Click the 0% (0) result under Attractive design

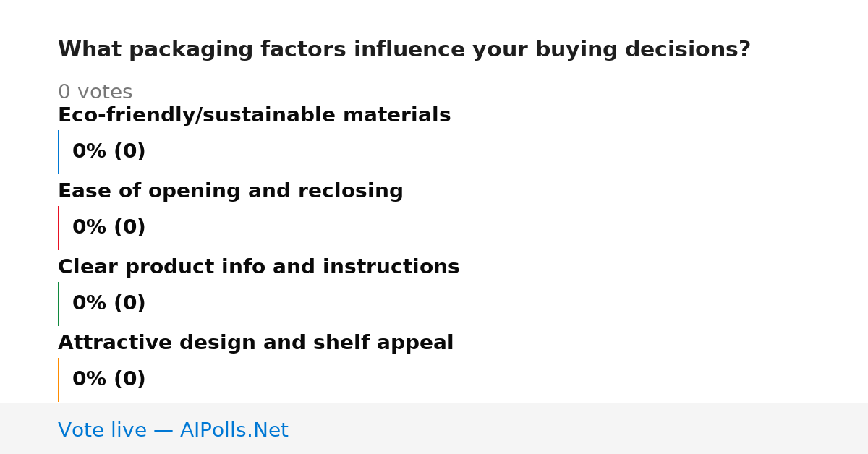[109, 380]
